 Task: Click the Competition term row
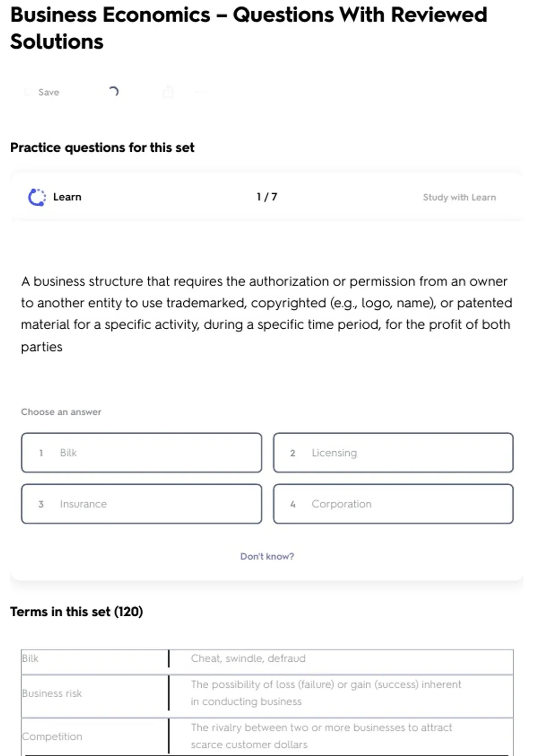tap(52, 736)
